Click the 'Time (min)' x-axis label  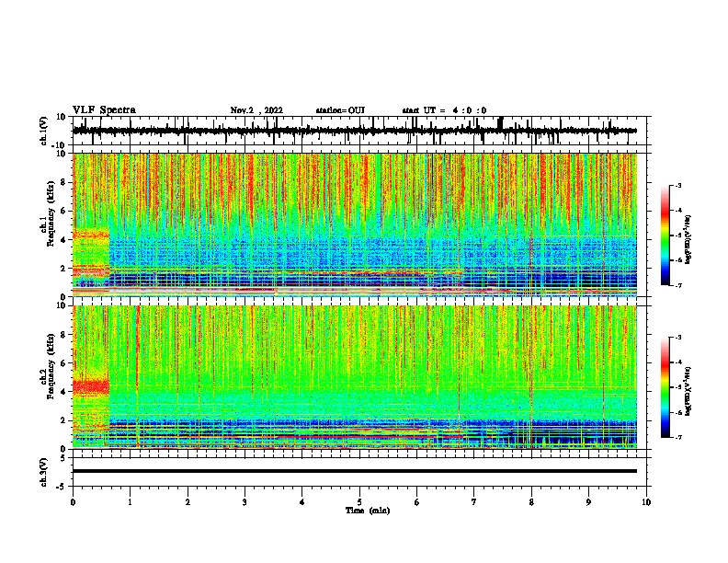[368, 511]
